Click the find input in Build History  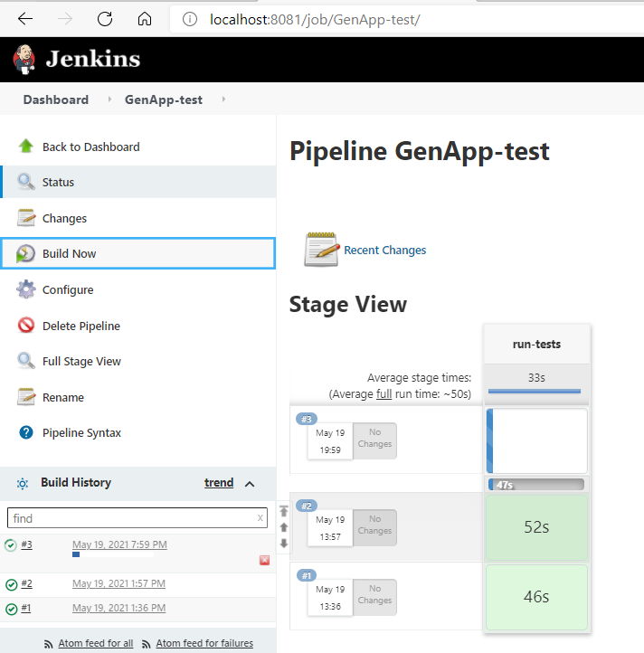[x=137, y=517]
